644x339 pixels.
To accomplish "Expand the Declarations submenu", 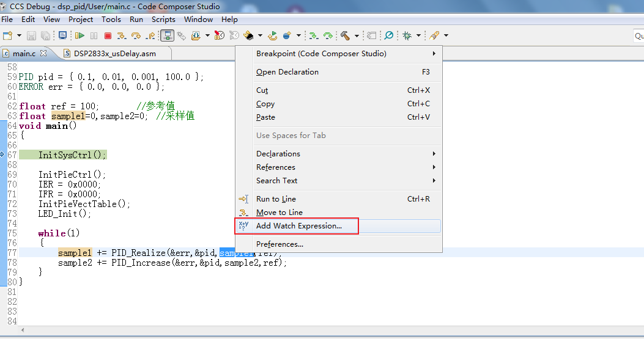I will (x=347, y=153).
